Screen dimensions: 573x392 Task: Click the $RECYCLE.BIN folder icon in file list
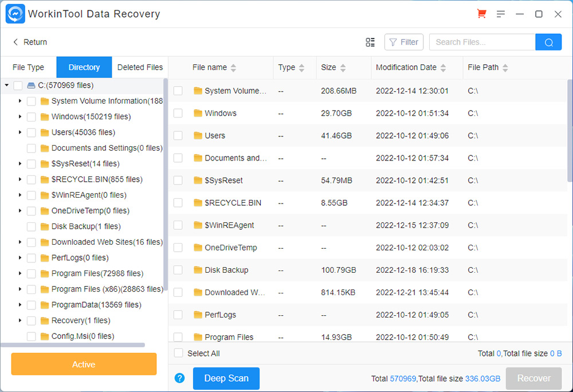pos(198,203)
